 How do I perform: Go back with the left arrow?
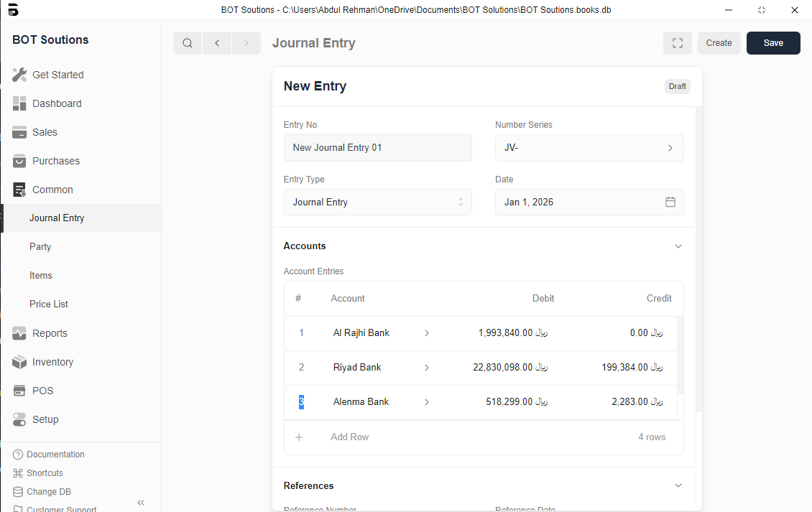tap(217, 43)
